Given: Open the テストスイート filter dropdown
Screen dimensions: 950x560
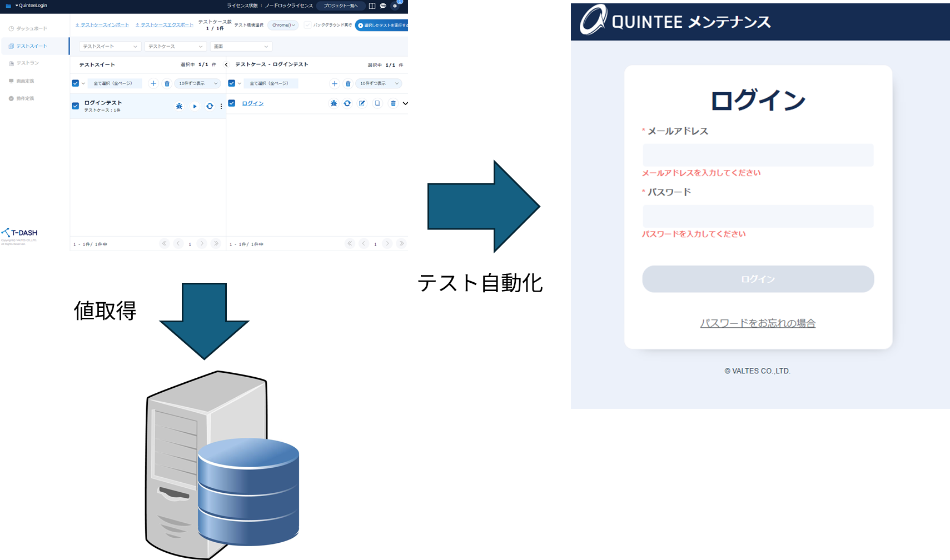Looking at the screenshot, I should 110,47.
